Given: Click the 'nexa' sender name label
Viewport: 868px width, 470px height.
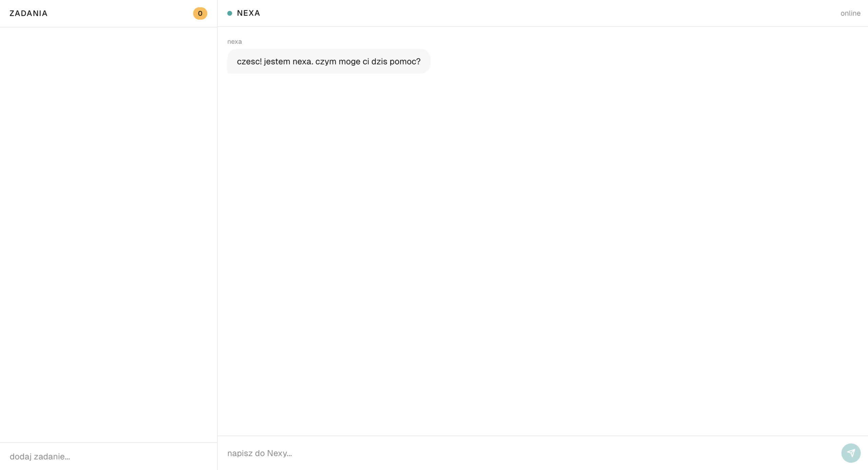Looking at the screenshot, I should pos(234,41).
